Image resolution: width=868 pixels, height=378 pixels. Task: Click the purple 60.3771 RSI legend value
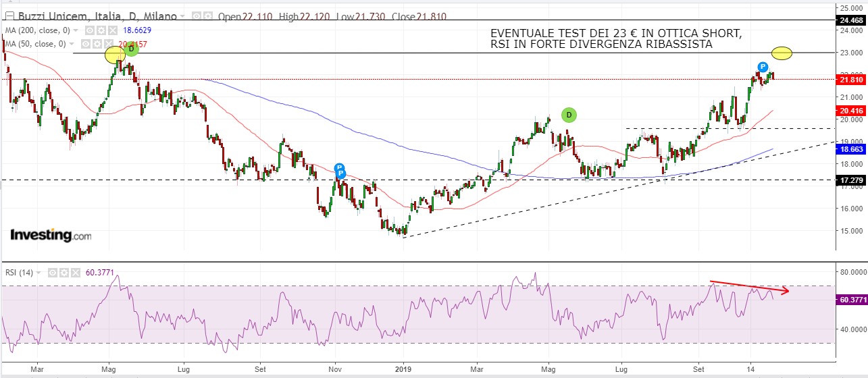100,273
